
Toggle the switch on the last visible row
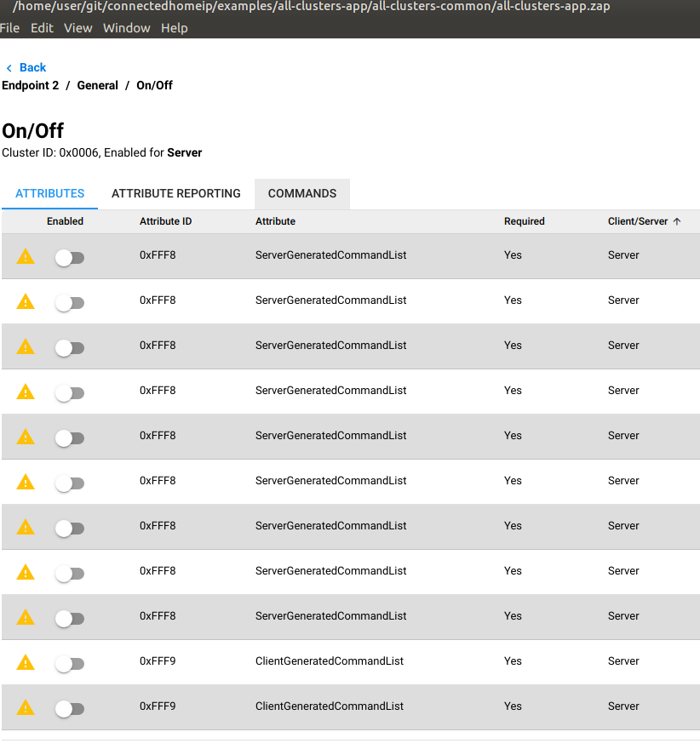point(70,707)
